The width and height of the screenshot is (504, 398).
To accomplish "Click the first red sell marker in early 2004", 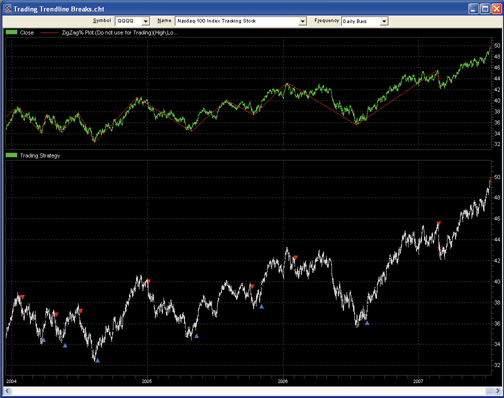I will coord(23,297).
